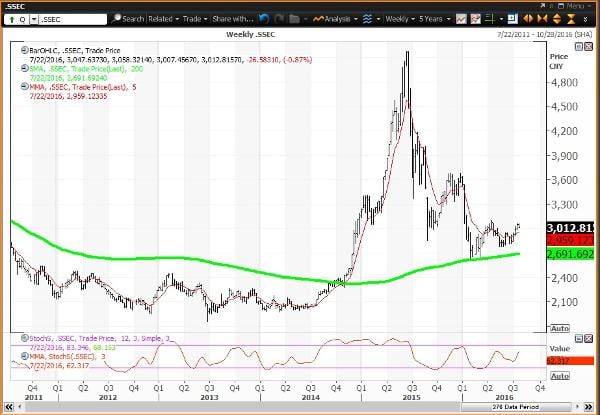Image resolution: width=600 pixels, height=415 pixels.
Task: Click the 3,012.81 last price axis label
Action: 570,228
